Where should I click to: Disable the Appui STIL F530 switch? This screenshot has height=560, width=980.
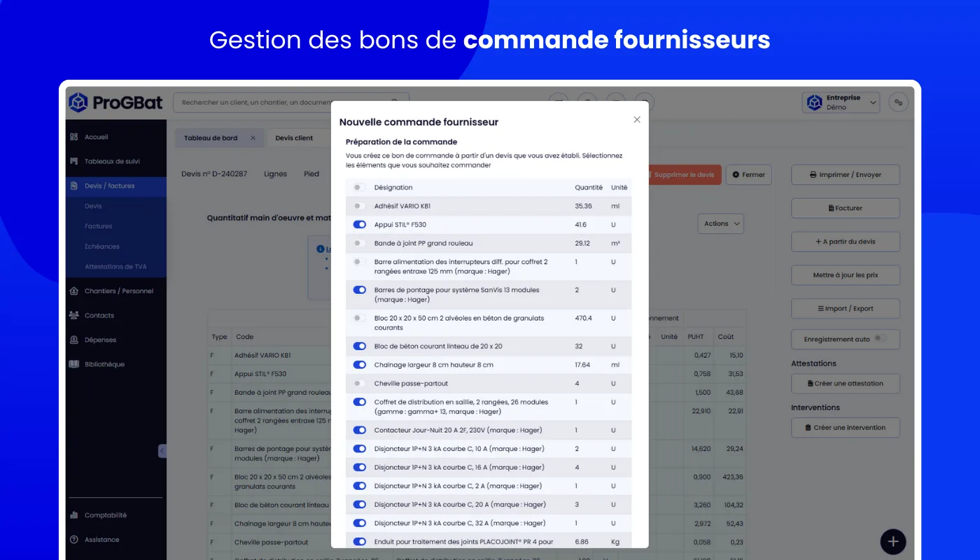(x=360, y=225)
